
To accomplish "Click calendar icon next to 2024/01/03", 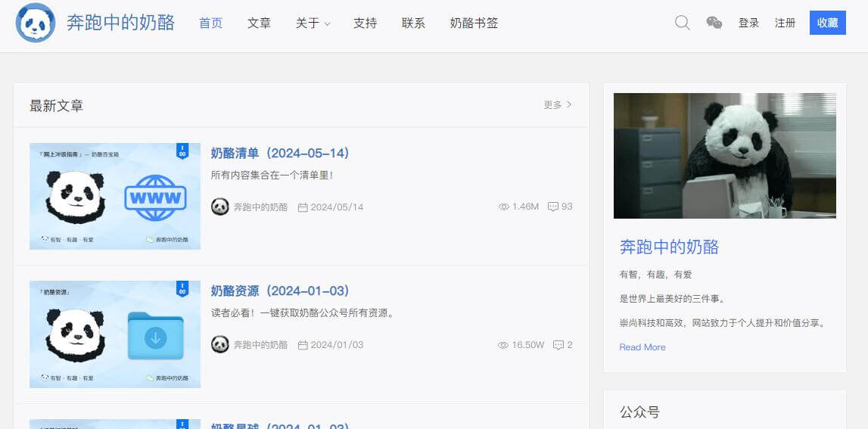I will [303, 345].
